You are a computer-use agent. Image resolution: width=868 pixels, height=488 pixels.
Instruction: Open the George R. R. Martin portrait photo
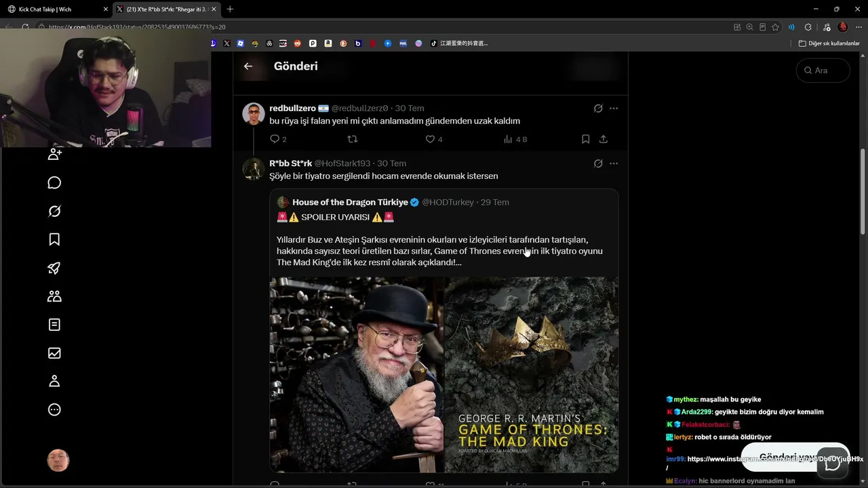point(357,374)
